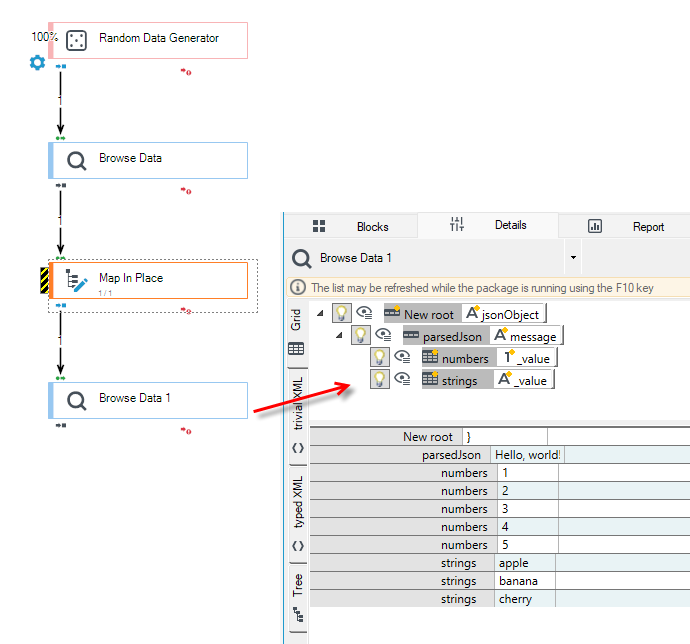690x644 pixels.
Task: Click the jsonObject field label
Action: [x=510, y=315]
